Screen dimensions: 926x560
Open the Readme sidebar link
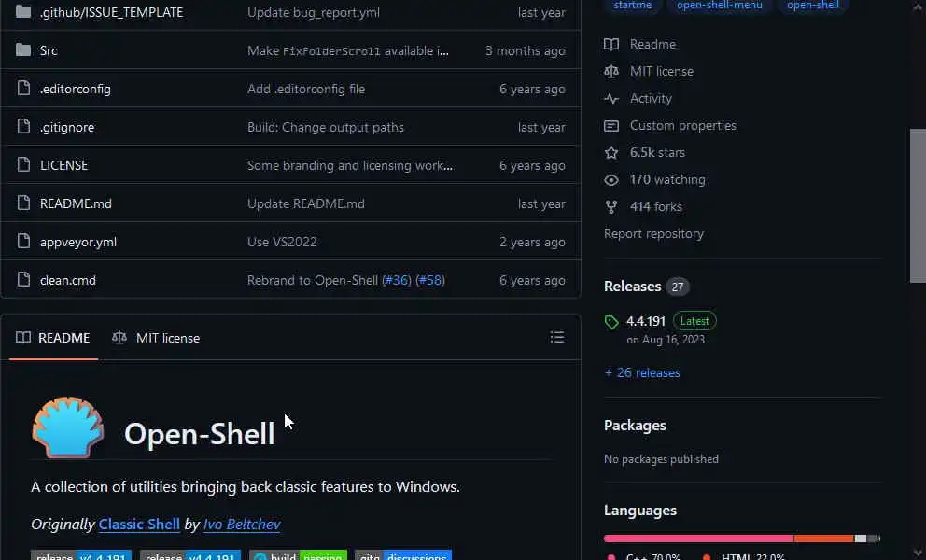tap(652, 44)
